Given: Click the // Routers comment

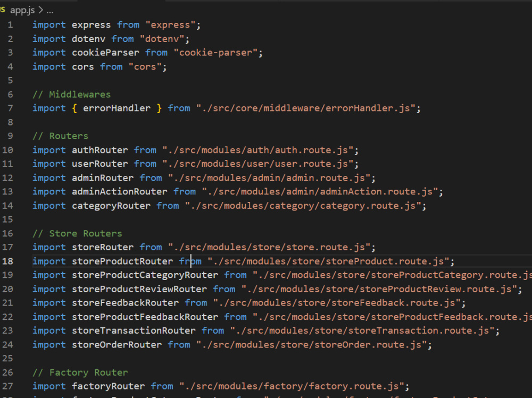Looking at the screenshot, I should pos(61,136).
